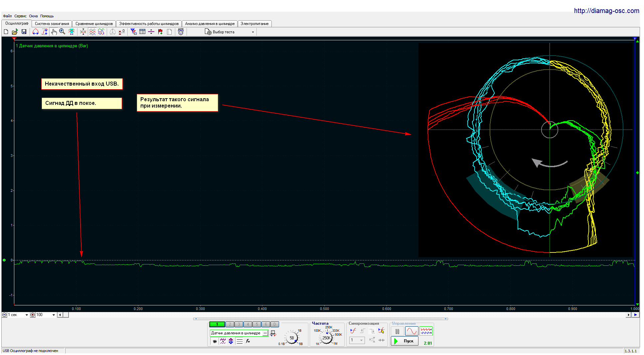Select the falling-edge step trigger icon

372,331
